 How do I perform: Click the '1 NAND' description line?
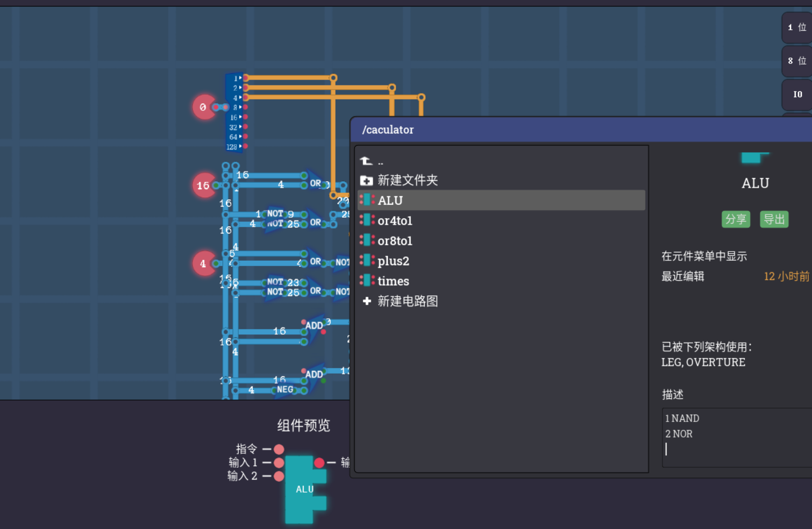pyautogui.click(x=682, y=418)
